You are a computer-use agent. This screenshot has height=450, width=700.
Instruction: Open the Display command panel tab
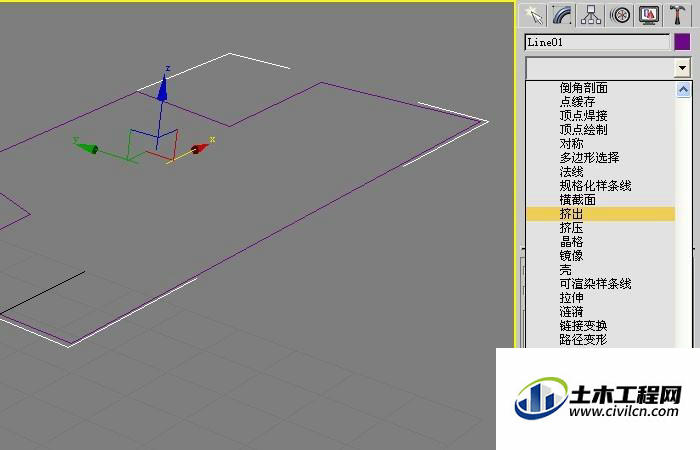649,15
